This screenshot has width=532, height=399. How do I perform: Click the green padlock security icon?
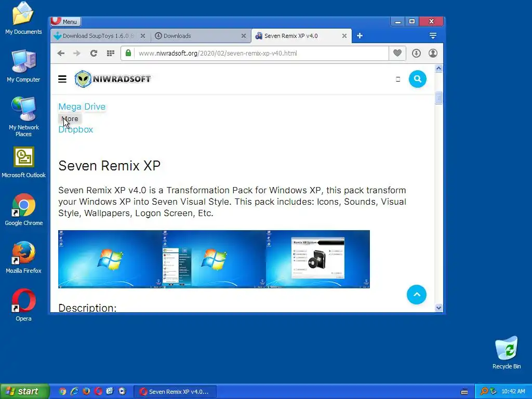coord(128,54)
